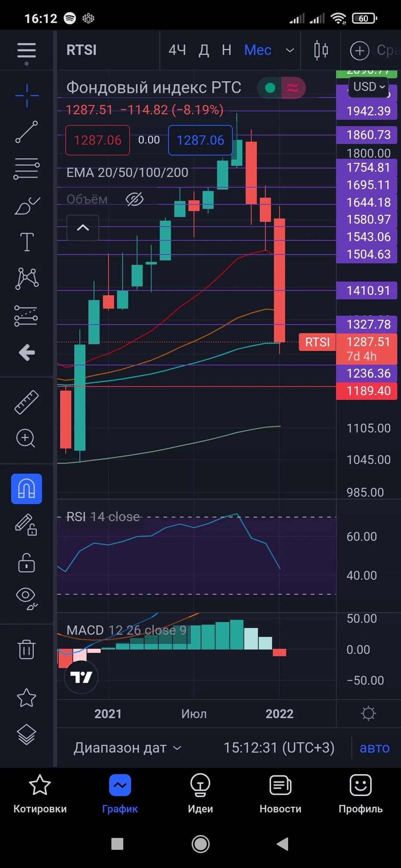Open the ruler measure tool
Image resolution: width=401 pixels, height=868 pixels.
(26, 402)
